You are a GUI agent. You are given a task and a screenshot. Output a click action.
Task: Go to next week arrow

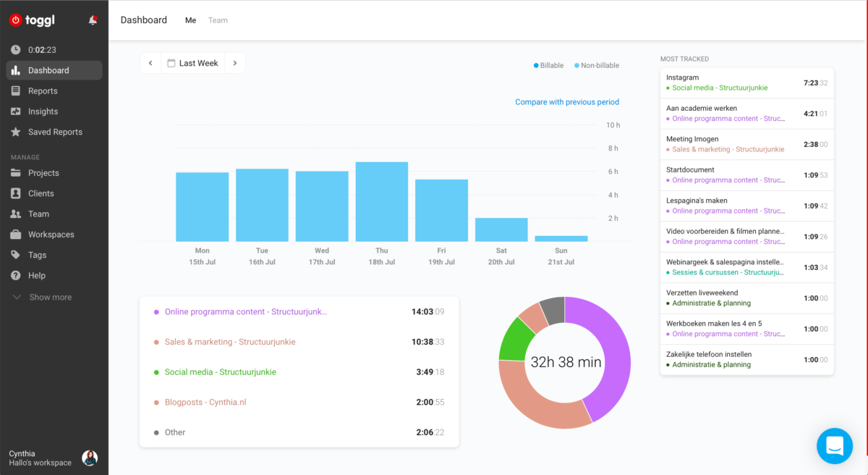click(235, 63)
